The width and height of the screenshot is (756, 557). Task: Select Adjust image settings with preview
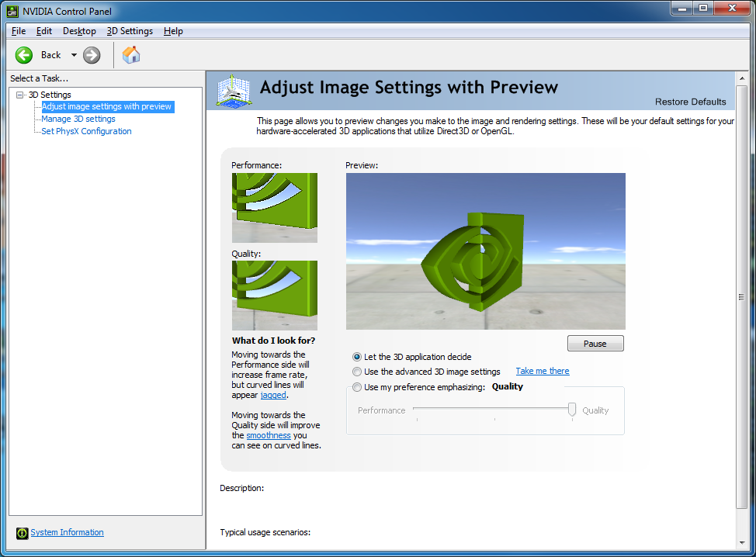pyautogui.click(x=106, y=106)
